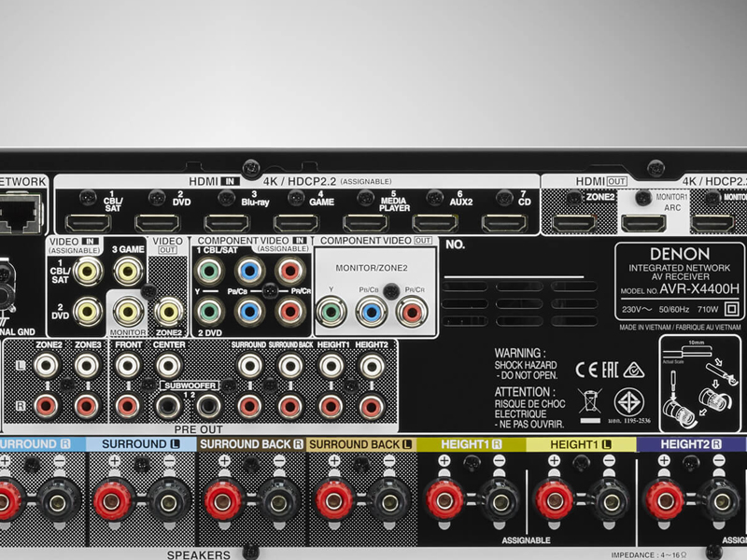Click the red SURROUND BACK right pre-out jack
The width and height of the screenshot is (747, 560).
pyautogui.click(x=290, y=406)
